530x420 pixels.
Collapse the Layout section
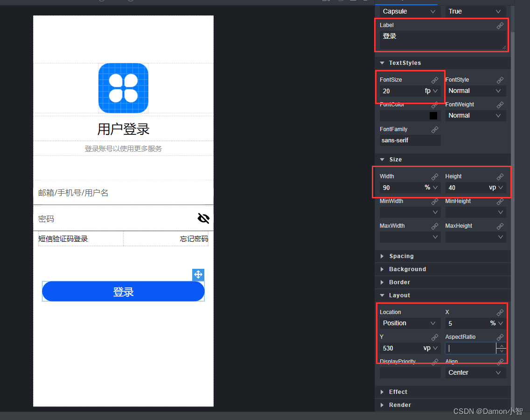point(382,295)
